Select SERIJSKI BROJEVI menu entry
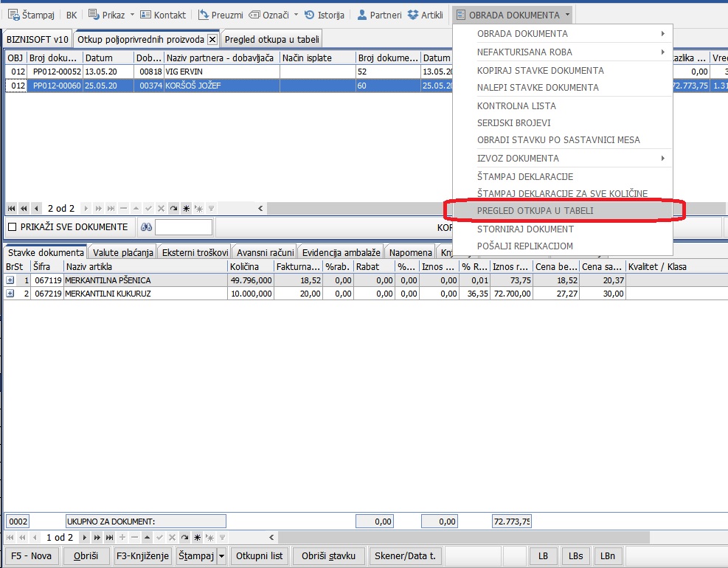Image resolution: width=728 pixels, height=568 pixels. (x=563, y=123)
